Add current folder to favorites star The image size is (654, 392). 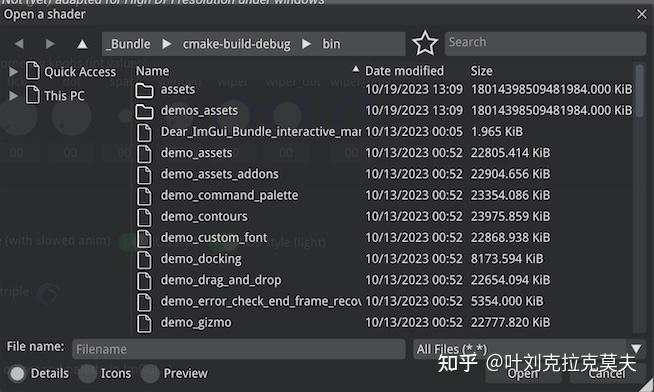pyautogui.click(x=425, y=43)
